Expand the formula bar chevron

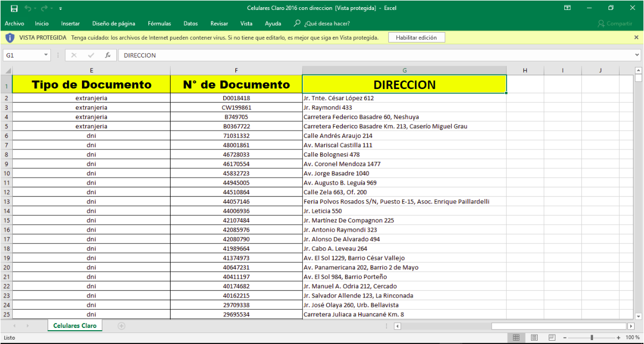(637, 55)
